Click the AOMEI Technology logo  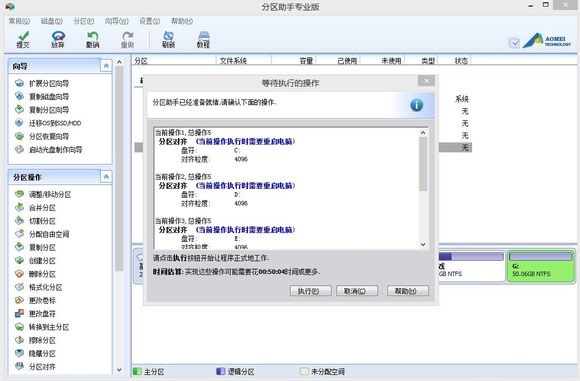[x=547, y=41]
